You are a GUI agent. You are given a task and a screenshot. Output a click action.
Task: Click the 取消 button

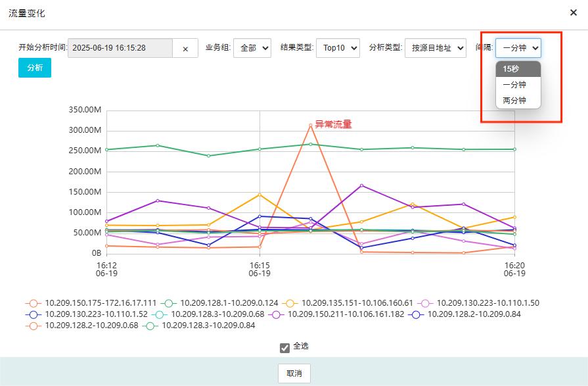(294, 374)
